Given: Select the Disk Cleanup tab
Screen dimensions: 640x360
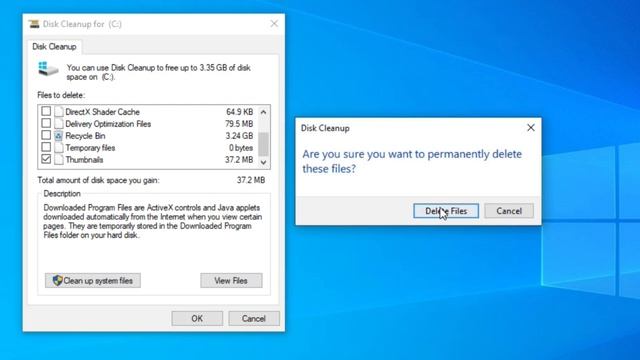Looking at the screenshot, I should [54, 47].
